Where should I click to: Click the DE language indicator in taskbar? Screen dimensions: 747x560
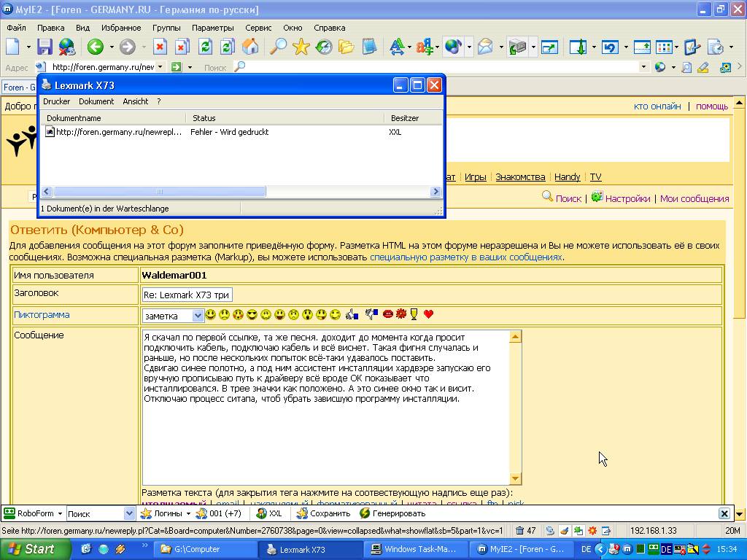pos(586,549)
